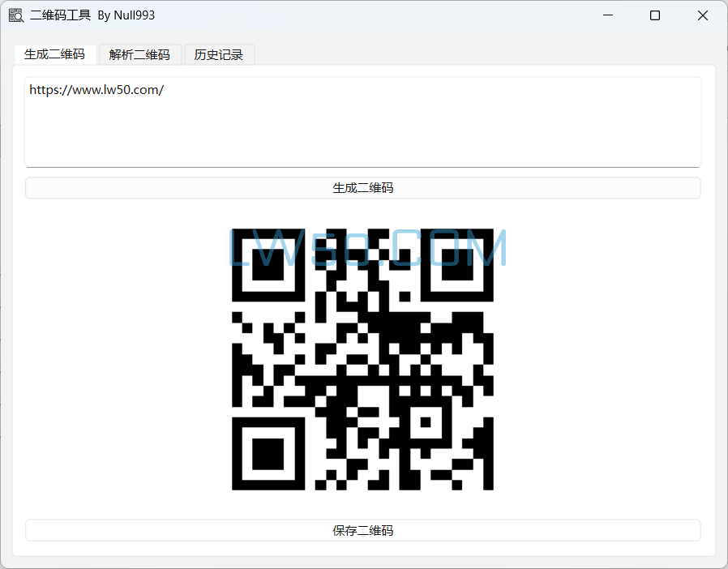The height and width of the screenshot is (569, 728).
Task: Click the LW50.COM watermark text
Action: point(367,248)
